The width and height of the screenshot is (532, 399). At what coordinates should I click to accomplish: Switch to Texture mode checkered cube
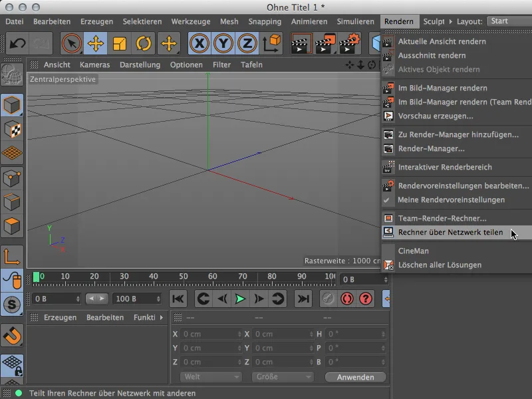[x=12, y=129]
